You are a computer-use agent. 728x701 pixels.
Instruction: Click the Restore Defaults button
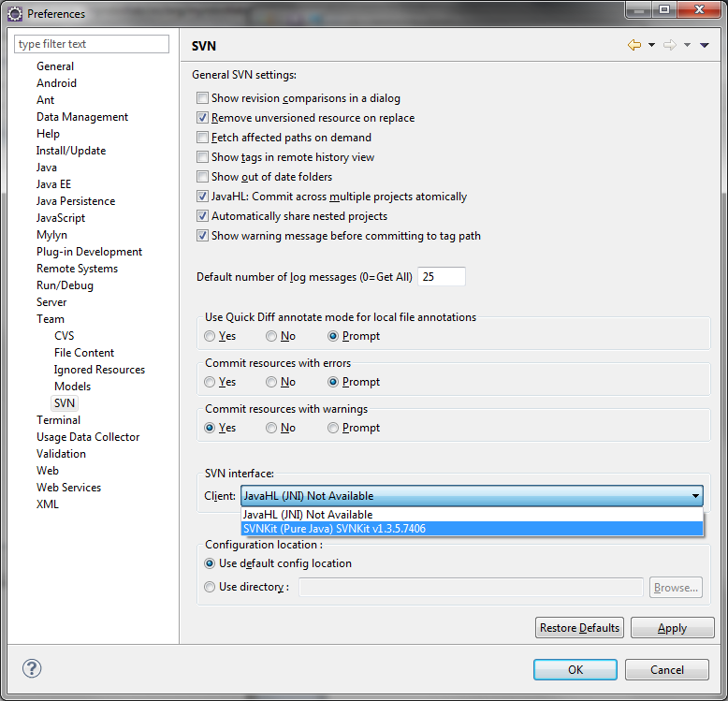click(x=579, y=628)
